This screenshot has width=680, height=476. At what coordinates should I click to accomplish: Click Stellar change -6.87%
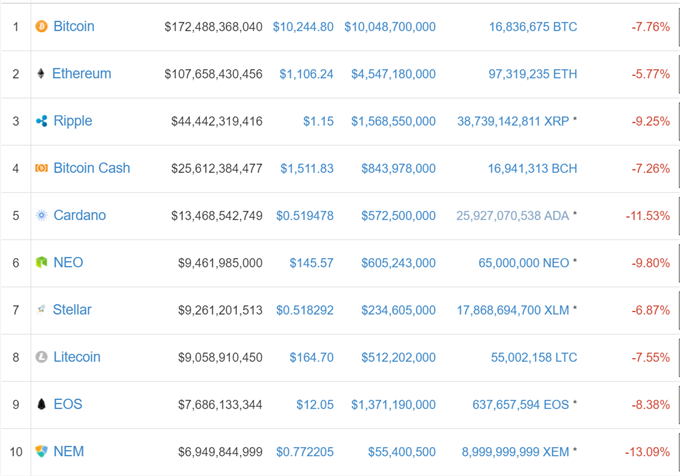click(x=651, y=310)
